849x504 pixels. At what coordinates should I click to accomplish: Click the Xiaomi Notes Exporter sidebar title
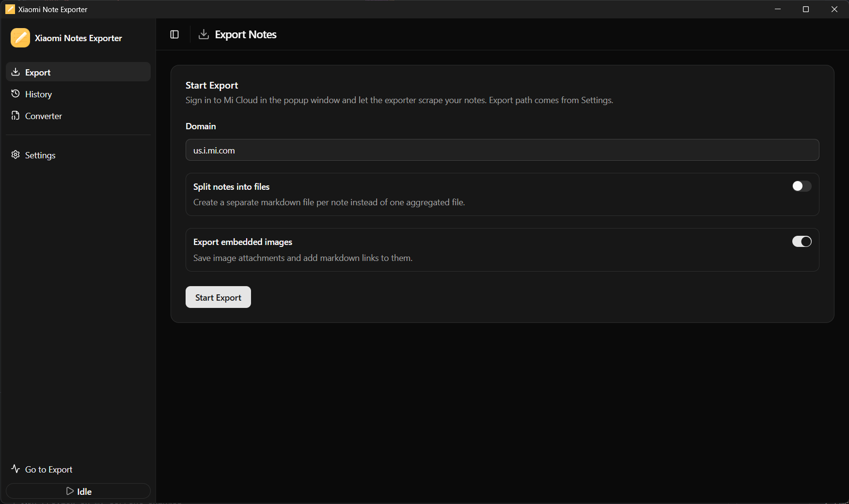pos(79,38)
